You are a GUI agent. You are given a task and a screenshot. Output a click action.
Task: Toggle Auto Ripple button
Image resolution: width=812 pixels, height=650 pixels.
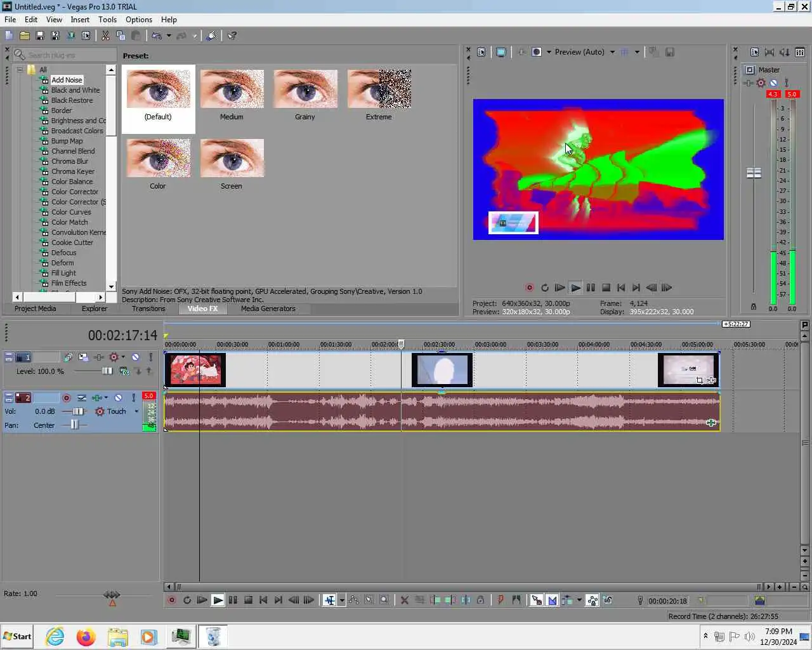click(567, 600)
